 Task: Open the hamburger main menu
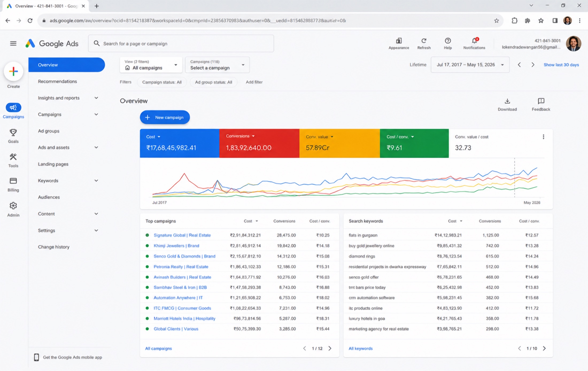(x=13, y=43)
